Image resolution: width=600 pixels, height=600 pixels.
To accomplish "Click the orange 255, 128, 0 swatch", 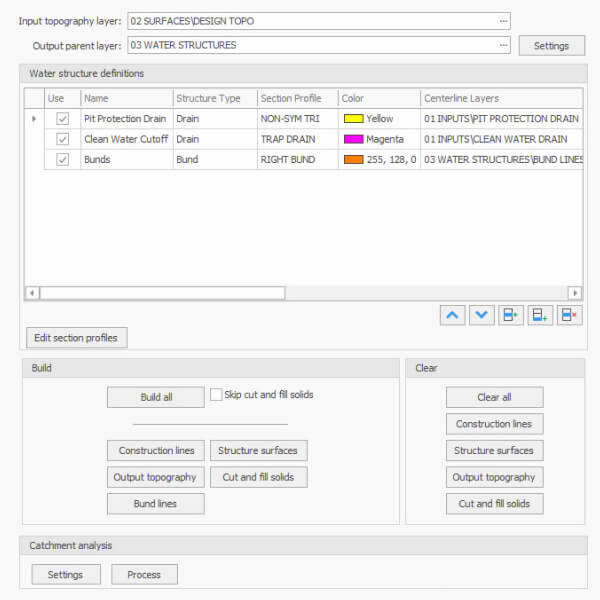I will pos(354,159).
